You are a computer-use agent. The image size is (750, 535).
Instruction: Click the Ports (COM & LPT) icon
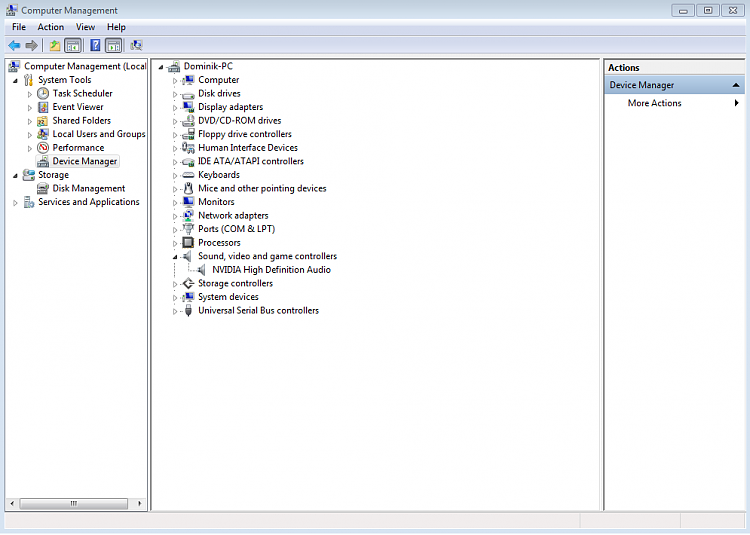point(188,229)
